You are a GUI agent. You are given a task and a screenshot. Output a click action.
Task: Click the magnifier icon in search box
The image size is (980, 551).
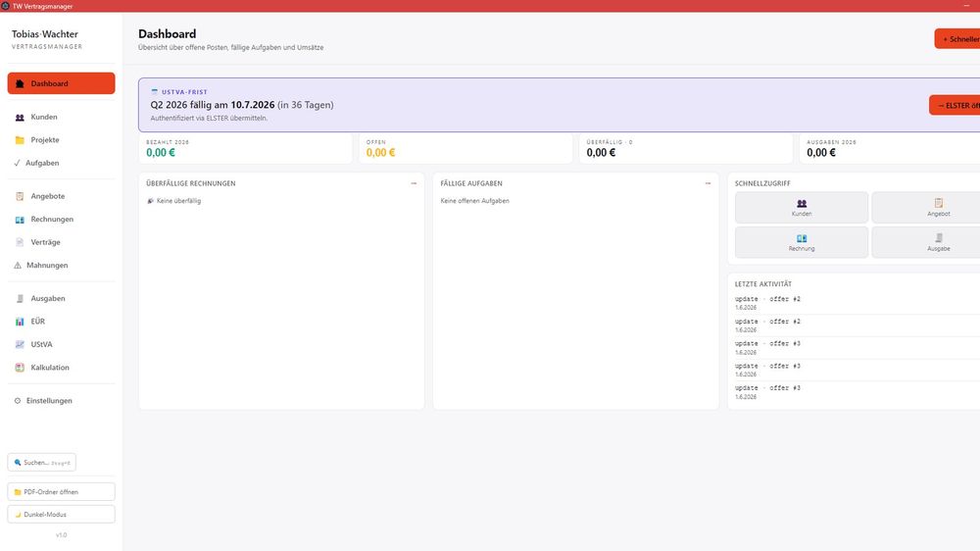pyautogui.click(x=18, y=463)
